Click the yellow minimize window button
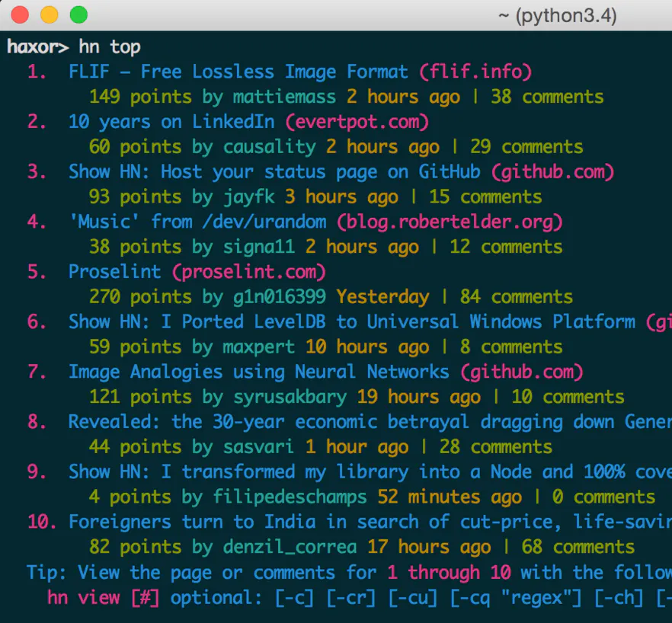 point(50,15)
